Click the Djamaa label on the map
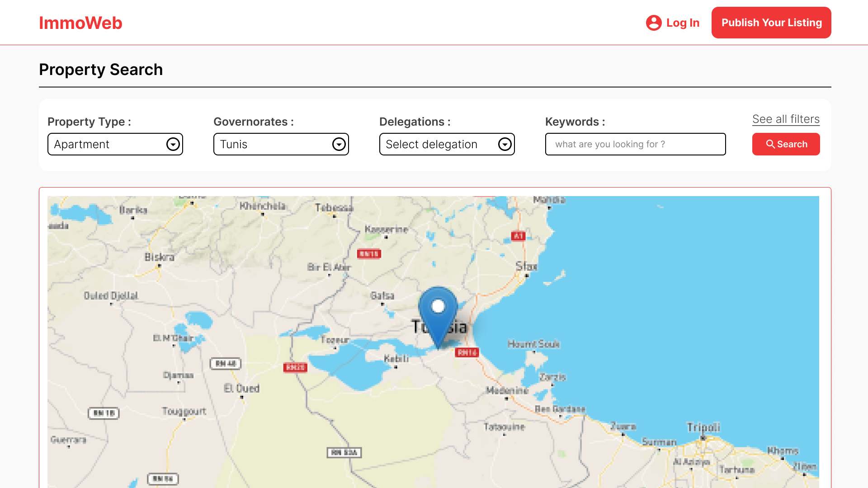This screenshot has width=868, height=488. (179, 375)
